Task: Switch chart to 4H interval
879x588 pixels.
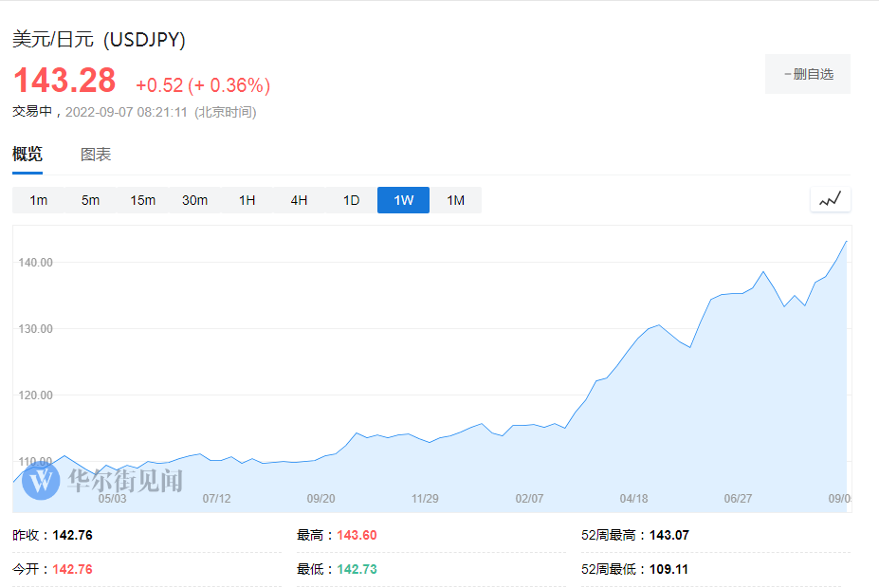Action: 299,200
